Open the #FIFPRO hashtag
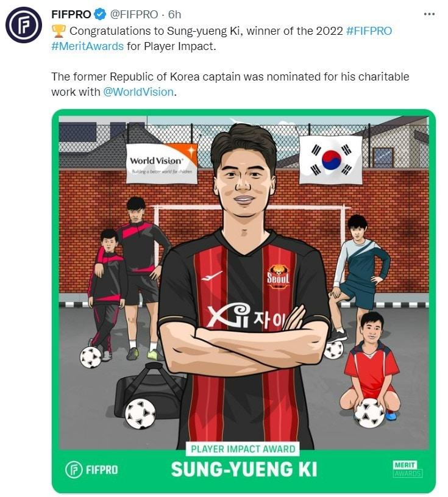The width and height of the screenshot is (448, 497). (x=369, y=31)
